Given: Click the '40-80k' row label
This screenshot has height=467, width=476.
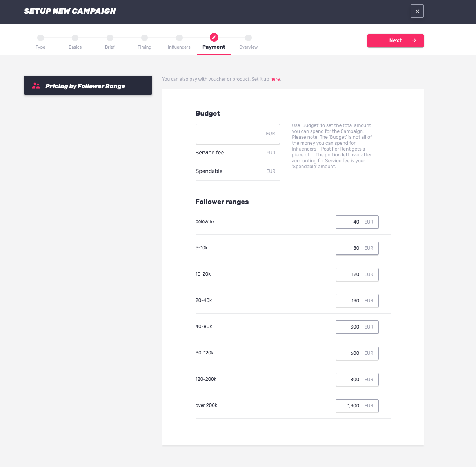Looking at the screenshot, I should point(203,327).
